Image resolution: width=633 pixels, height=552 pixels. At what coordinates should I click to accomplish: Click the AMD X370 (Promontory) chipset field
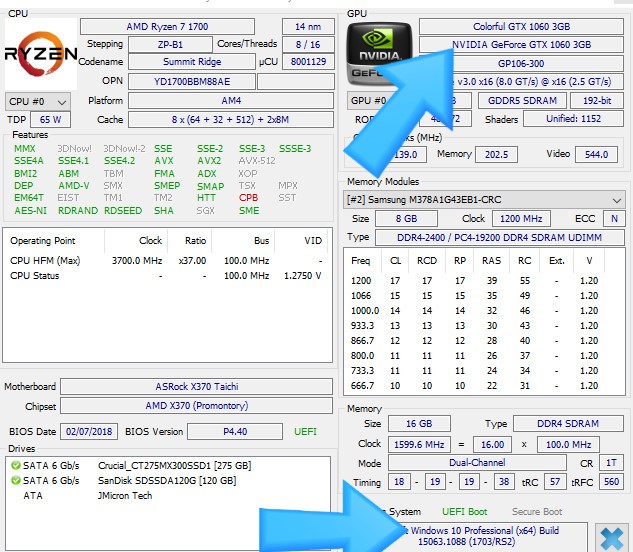(x=197, y=406)
